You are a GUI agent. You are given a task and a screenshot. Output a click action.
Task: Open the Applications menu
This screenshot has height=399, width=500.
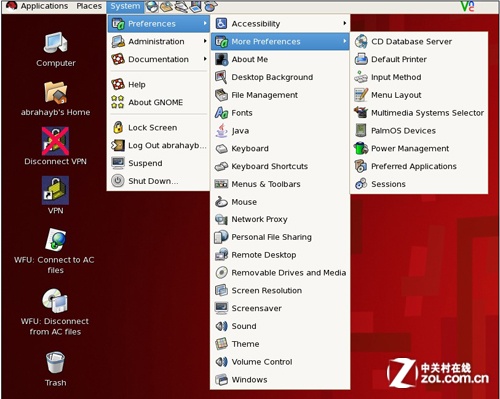coord(44,6)
